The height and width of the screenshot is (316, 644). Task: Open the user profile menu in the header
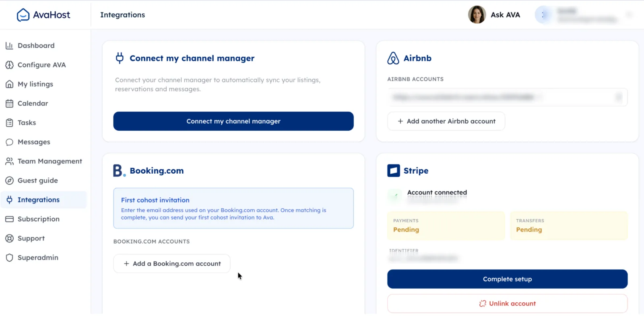[584, 15]
